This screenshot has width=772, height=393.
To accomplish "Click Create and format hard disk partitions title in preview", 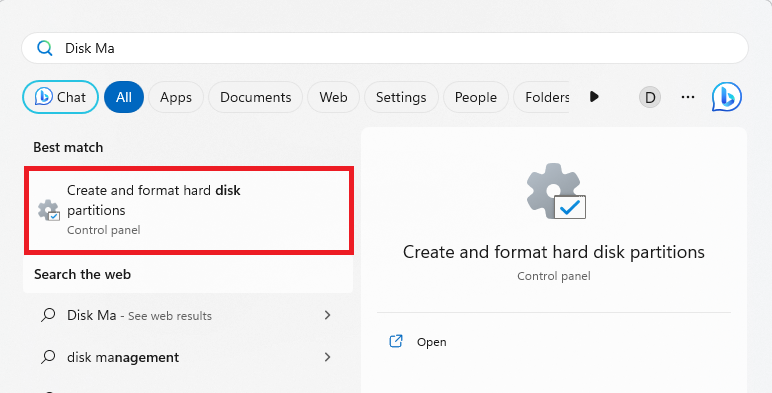I will [x=554, y=252].
